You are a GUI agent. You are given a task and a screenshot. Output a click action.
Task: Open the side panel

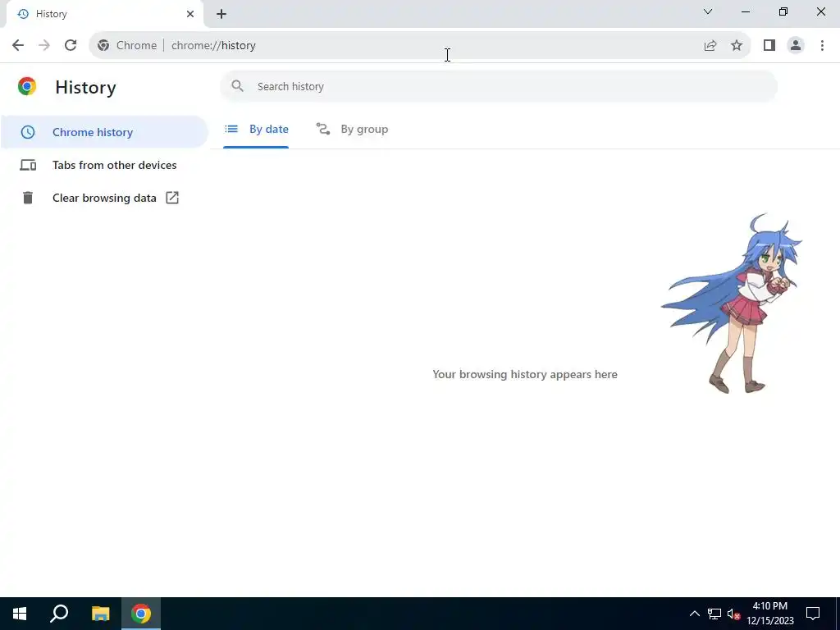click(769, 46)
